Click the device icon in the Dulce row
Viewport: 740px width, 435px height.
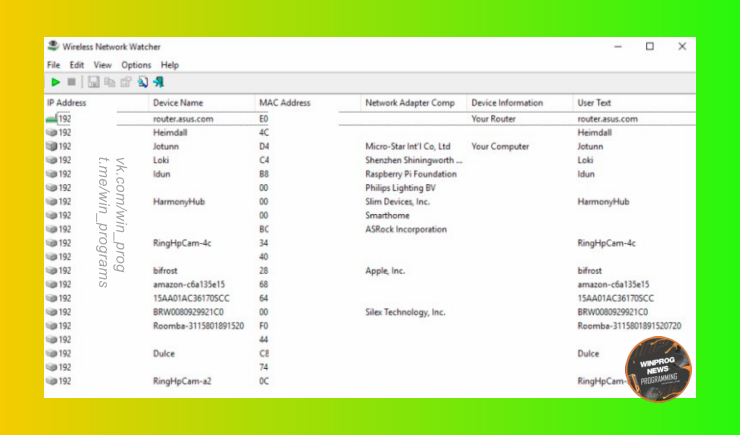(51, 353)
